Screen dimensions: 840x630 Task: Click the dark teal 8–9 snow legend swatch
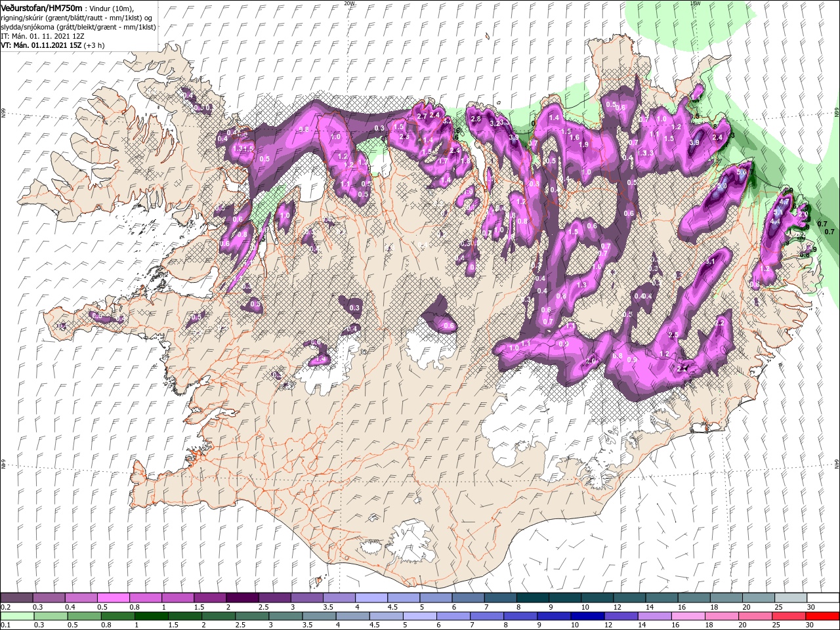(532, 597)
